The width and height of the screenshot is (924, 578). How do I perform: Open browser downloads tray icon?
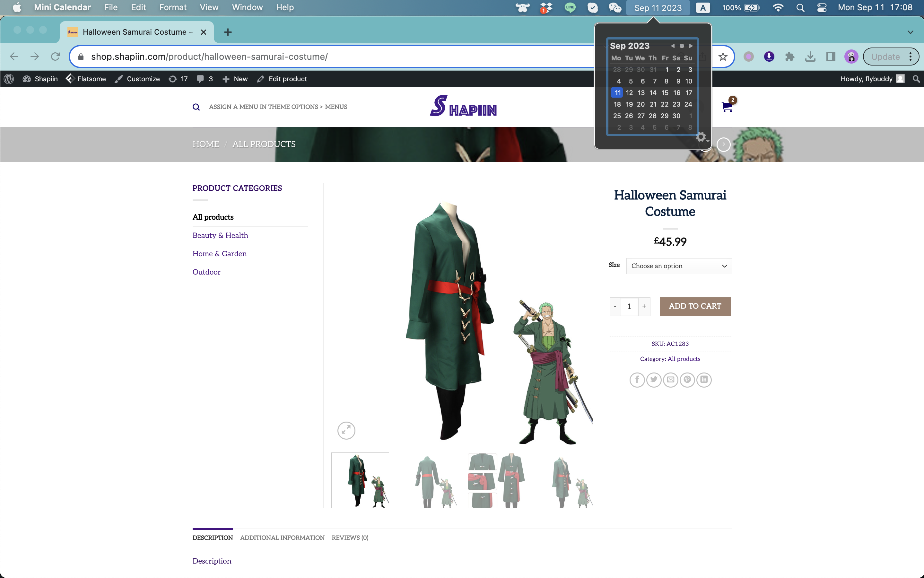point(810,57)
